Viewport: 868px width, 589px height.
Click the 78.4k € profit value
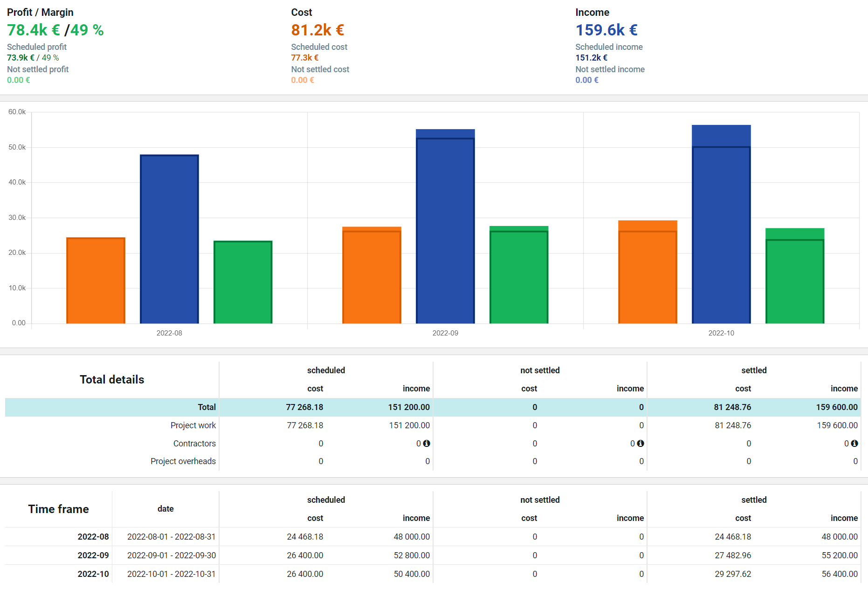(x=34, y=30)
